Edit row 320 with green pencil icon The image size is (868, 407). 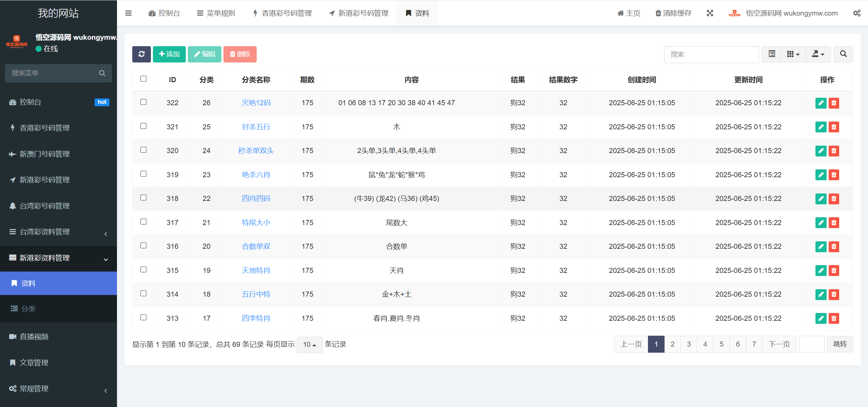click(x=821, y=151)
